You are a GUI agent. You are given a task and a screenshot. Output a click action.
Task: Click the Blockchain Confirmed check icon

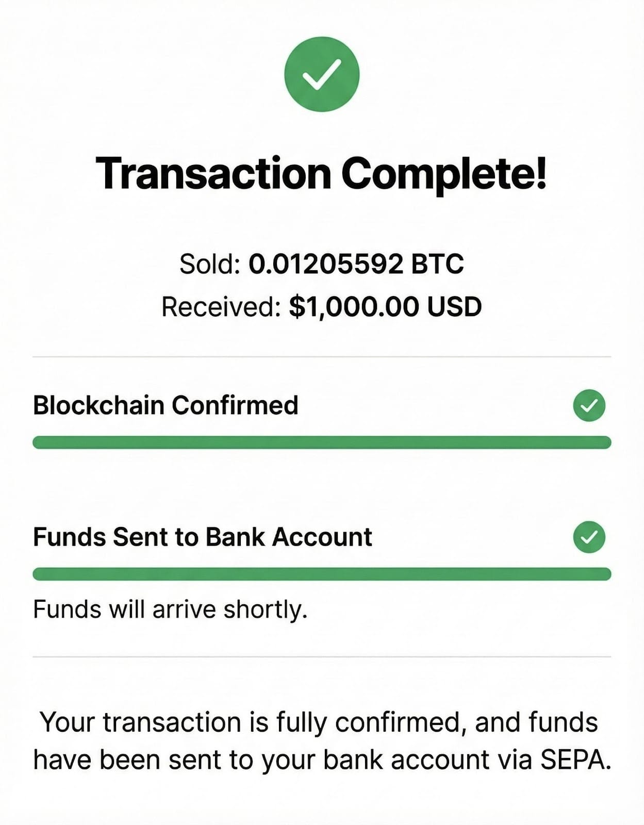point(589,406)
